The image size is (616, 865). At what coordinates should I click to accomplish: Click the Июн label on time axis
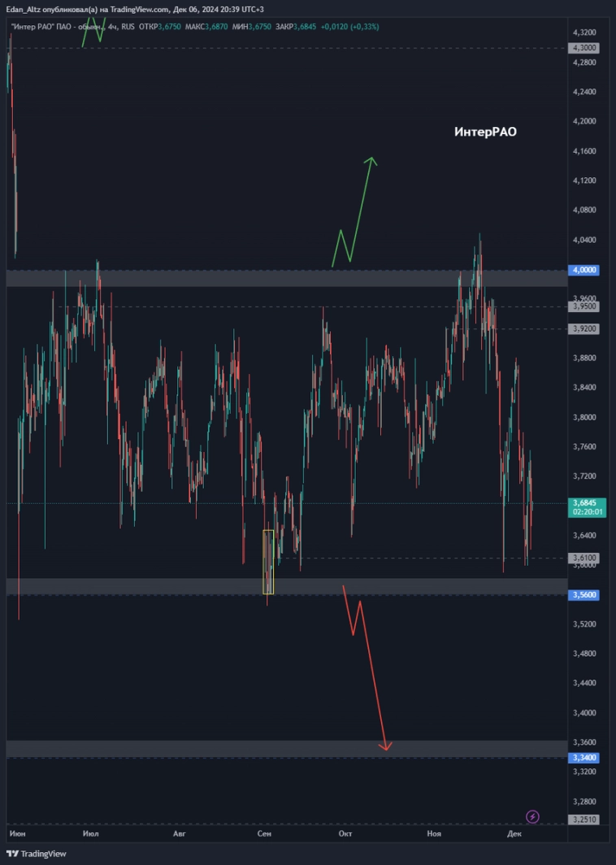[x=17, y=833]
